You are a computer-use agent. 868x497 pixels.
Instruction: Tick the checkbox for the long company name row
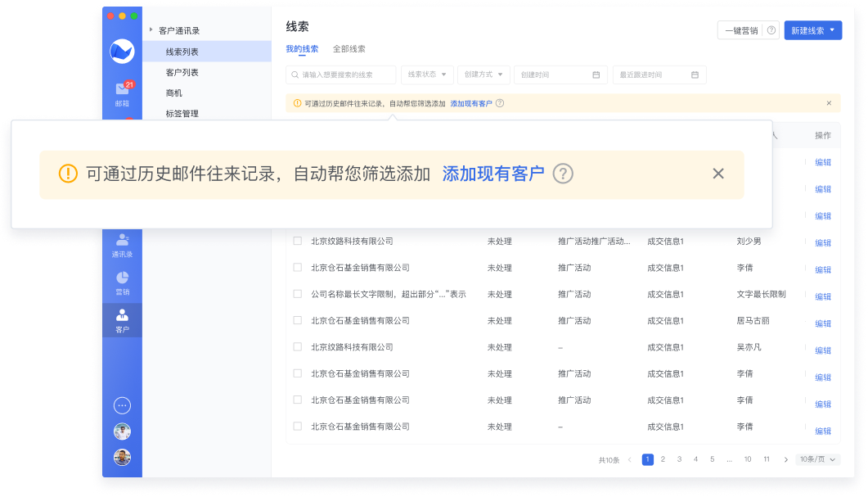point(298,294)
